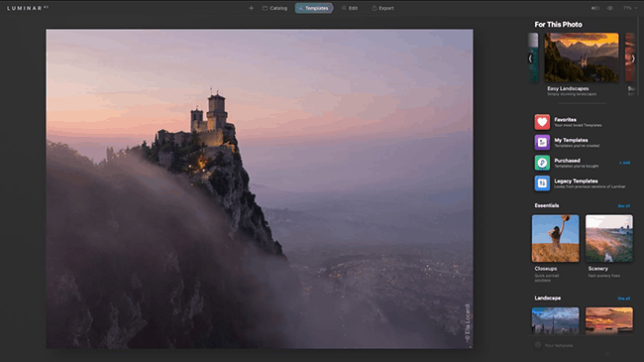
Task: Click the Purchased green icon
Action: click(542, 163)
